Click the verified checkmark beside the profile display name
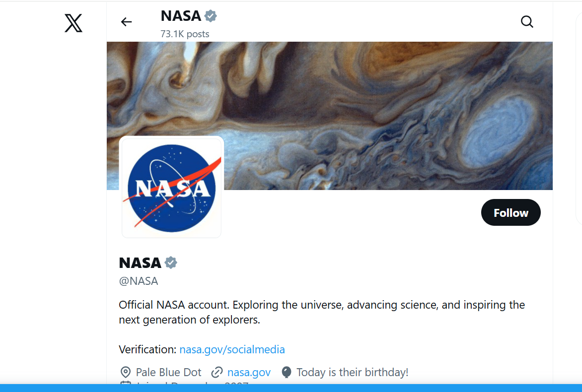Image resolution: width=582 pixels, height=392 pixels. tap(170, 262)
